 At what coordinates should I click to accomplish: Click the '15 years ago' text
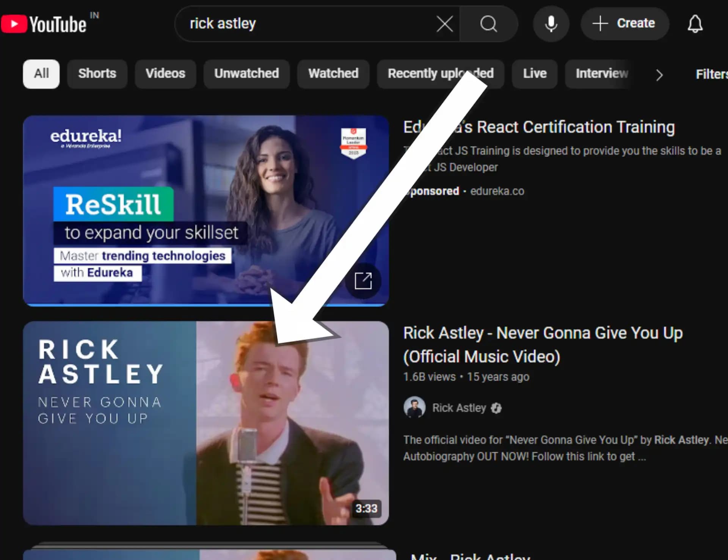(x=498, y=377)
